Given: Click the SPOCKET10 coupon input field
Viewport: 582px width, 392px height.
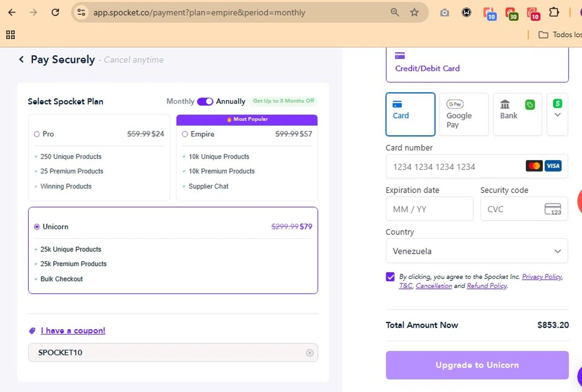Looking at the screenshot, I should click(173, 352).
